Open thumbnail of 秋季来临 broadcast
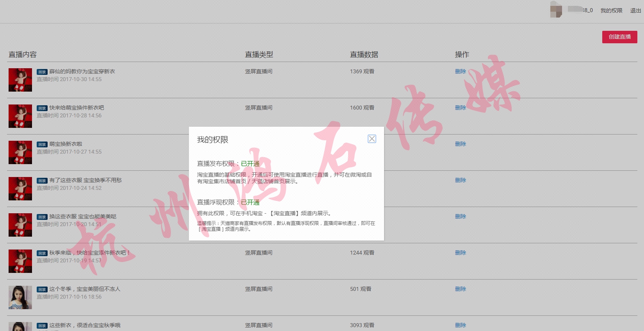Image resolution: width=644 pixels, height=331 pixels. tap(20, 261)
